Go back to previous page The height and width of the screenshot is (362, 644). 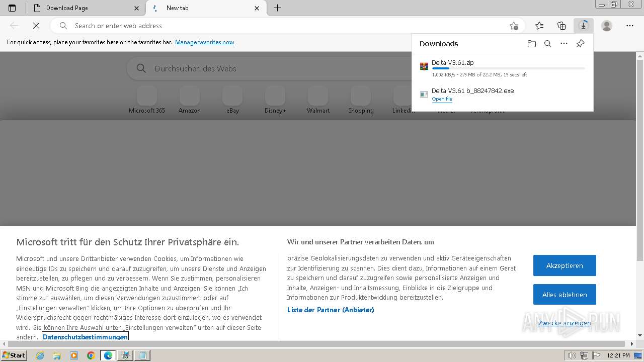pyautogui.click(x=14, y=26)
